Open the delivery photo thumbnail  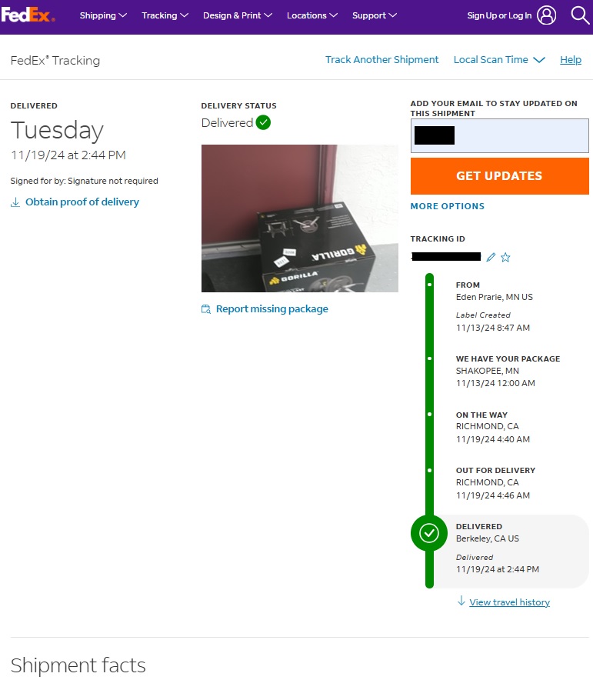point(300,218)
